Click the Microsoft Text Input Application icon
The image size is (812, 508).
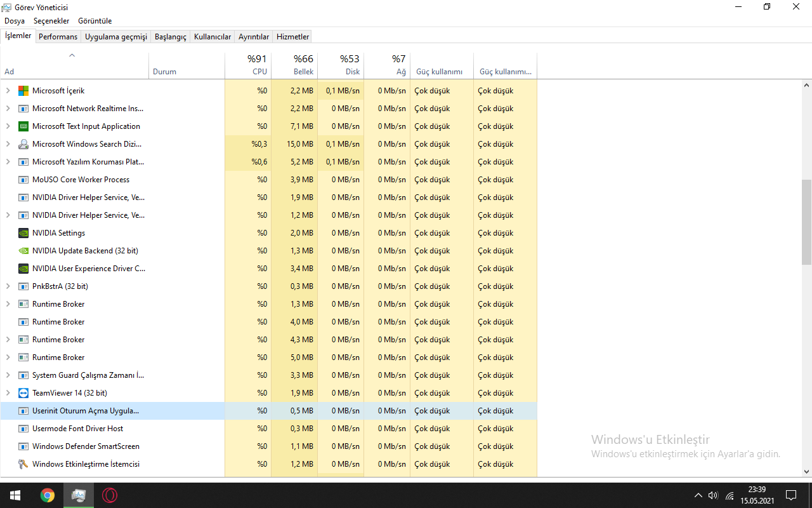[23, 126]
